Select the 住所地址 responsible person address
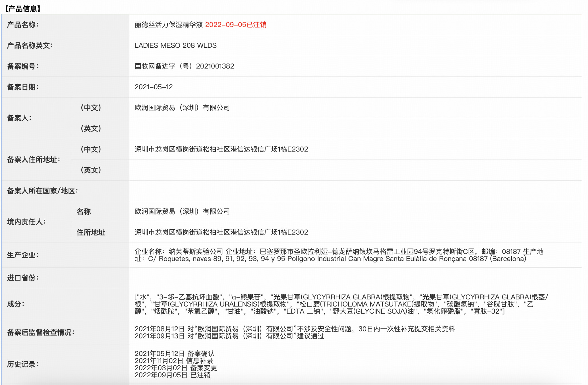The height and width of the screenshot is (385, 588). (x=221, y=232)
